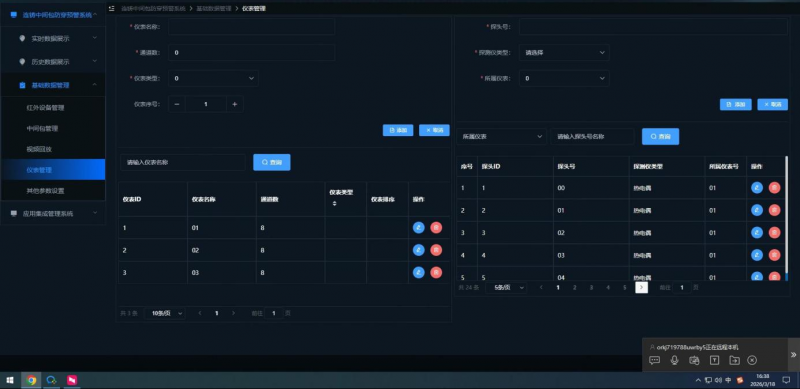This screenshot has height=389, width=800.
Task: Collapse the 基础数据管理 menu
Action: [x=53, y=85]
